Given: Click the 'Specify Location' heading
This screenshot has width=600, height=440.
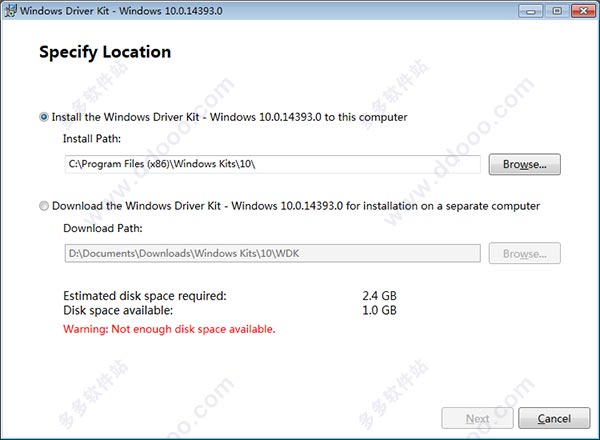Looking at the screenshot, I should pos(105,52).
